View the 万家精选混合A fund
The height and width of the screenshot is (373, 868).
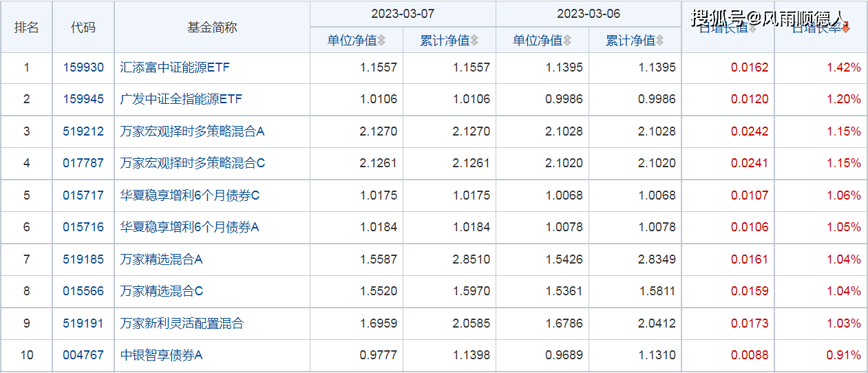tap(161, 259)
